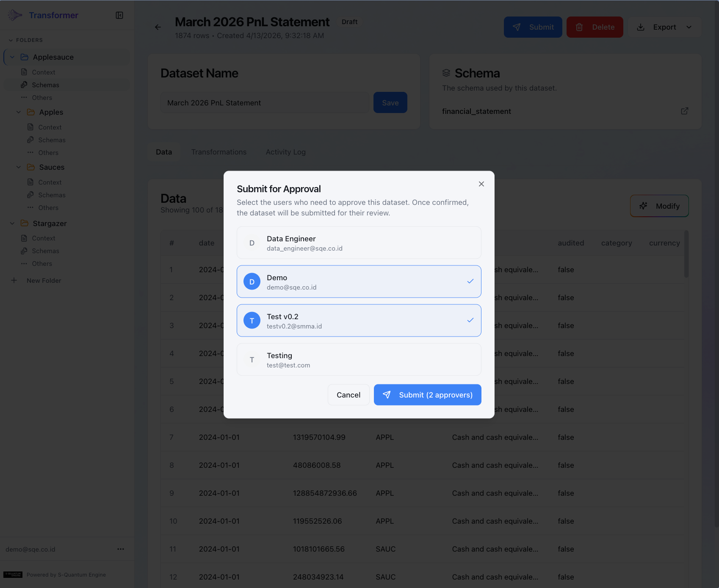Click the back arrow icon
Viewport: 719px width, 588px height.
click(158, 27)
